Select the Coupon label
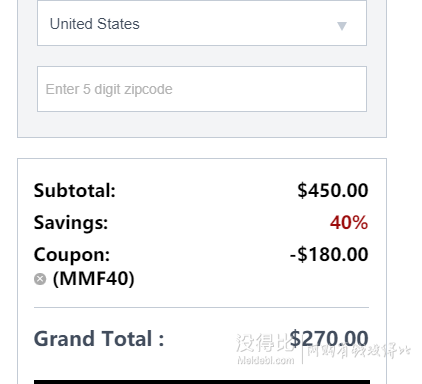422x384 pixels. tap(72, 255)
